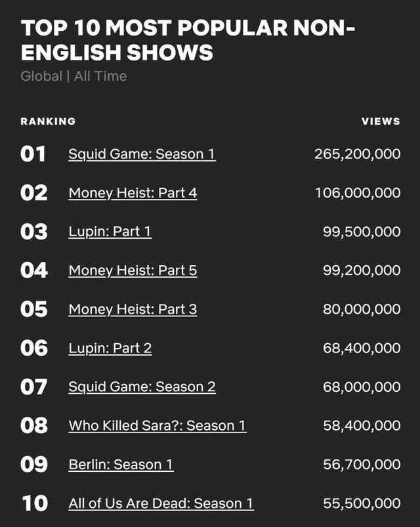Screen dimensions: 420x527
Task: Click the All Time label
Action: coord(100,76)
